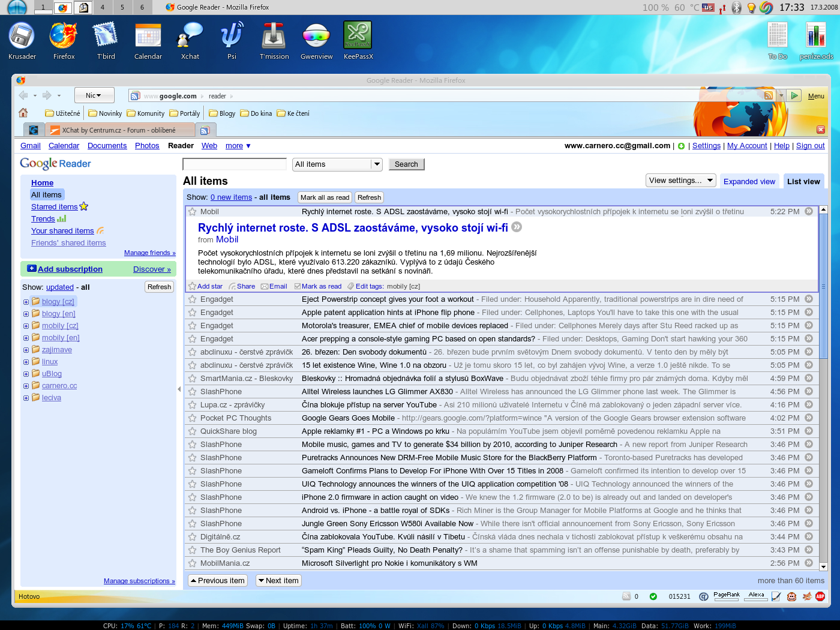The height and width of the screenshot is (630, 840).
Task: Star the QuickShare blog Apple item
Action: [x=193, y=431]
